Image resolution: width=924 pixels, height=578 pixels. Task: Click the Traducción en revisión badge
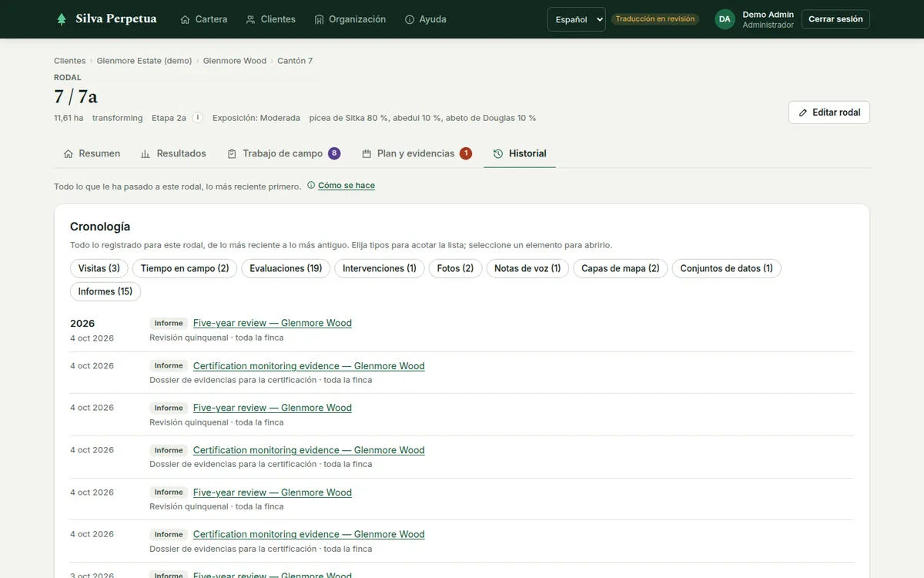point(655,19)
